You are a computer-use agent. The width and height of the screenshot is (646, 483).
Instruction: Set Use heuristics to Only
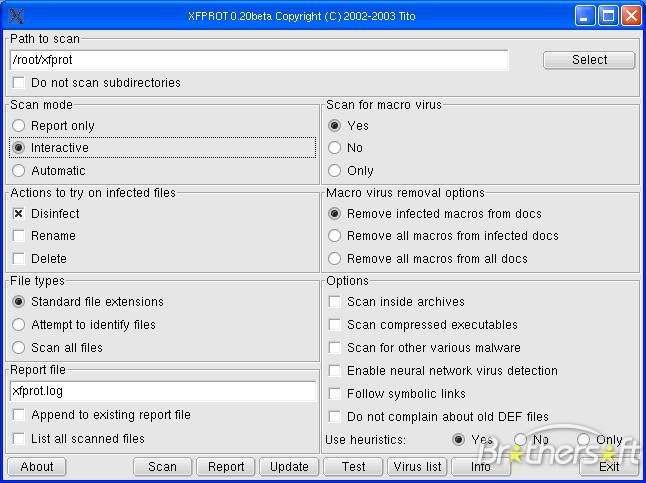pyautogui.click(x=583, y=439)
